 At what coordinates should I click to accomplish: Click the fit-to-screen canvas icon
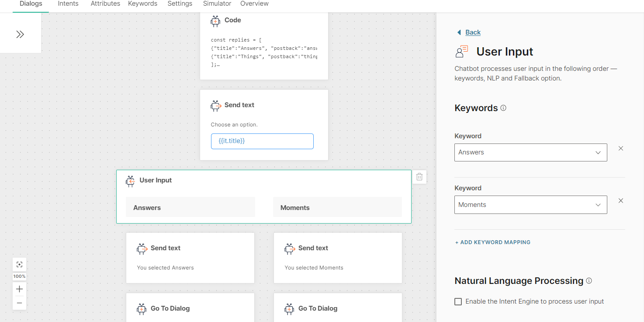coord(19,264)
